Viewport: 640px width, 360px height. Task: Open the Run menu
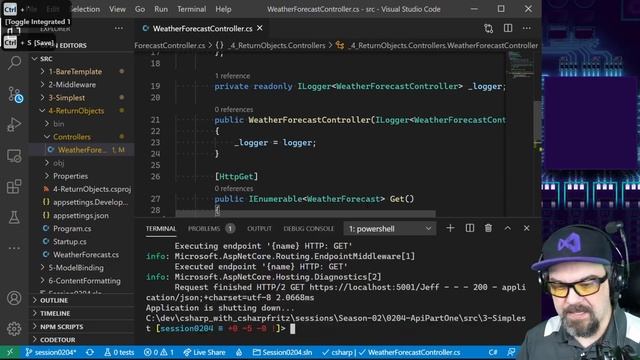point(161,9)
